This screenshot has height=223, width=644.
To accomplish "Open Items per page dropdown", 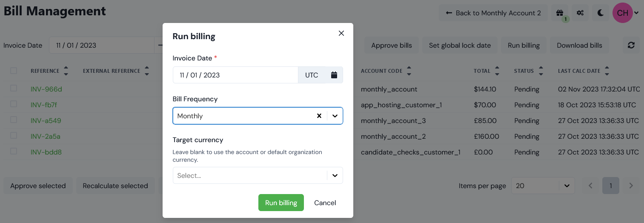I will [x=543, y=186].
